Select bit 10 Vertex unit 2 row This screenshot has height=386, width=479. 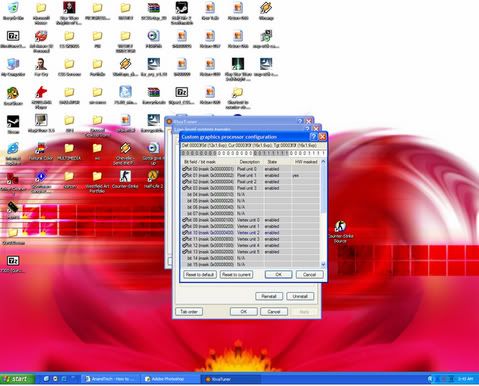[250, 233]
